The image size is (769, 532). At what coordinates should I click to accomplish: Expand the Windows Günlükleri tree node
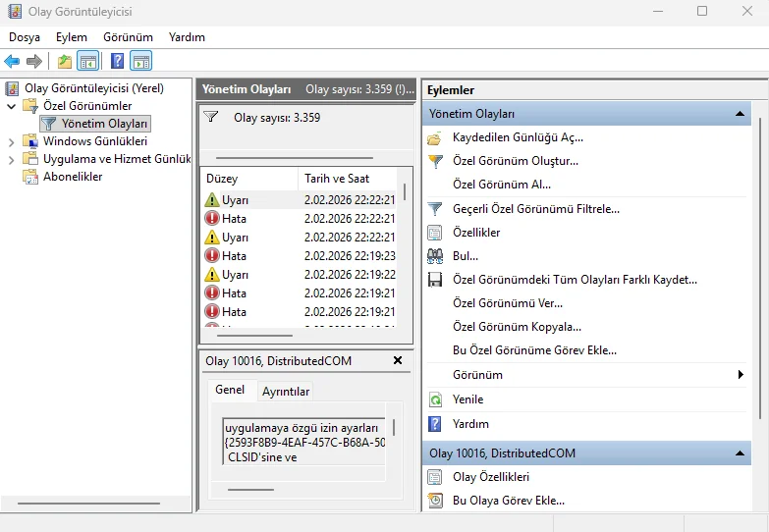point(12,142)
